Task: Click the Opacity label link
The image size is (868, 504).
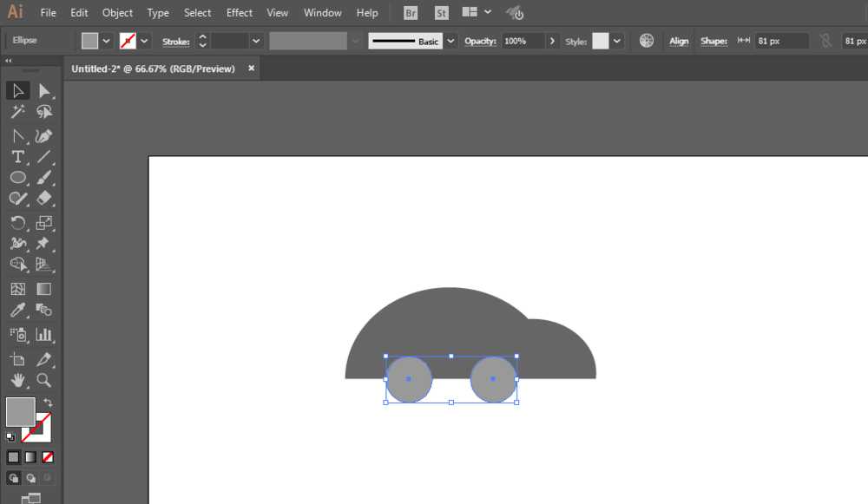Action: tap(480, 41)
